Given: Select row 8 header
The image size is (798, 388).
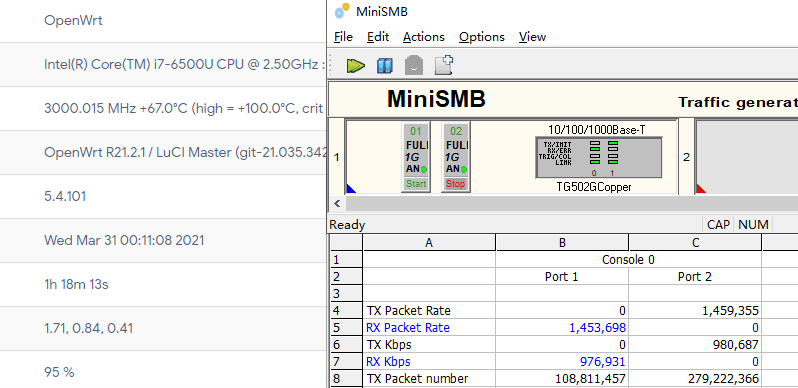Looking at the screenshot, I should click(x=346, y=378).
